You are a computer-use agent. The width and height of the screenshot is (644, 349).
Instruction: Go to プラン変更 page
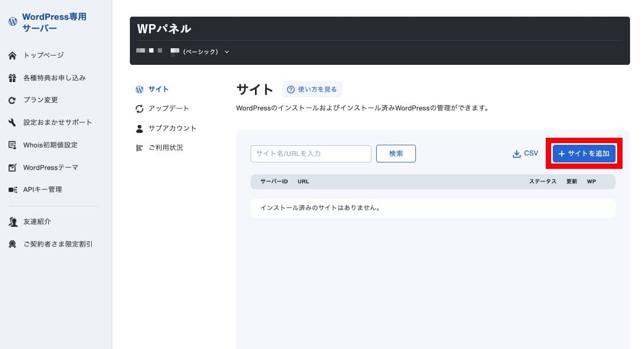pos(40,100)
